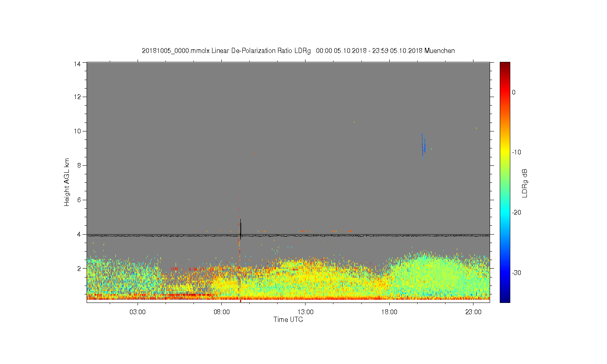Screen dimensions: 607x364
Task: Click the 'Time UTC' x-axis label
Action: [288, 320]
